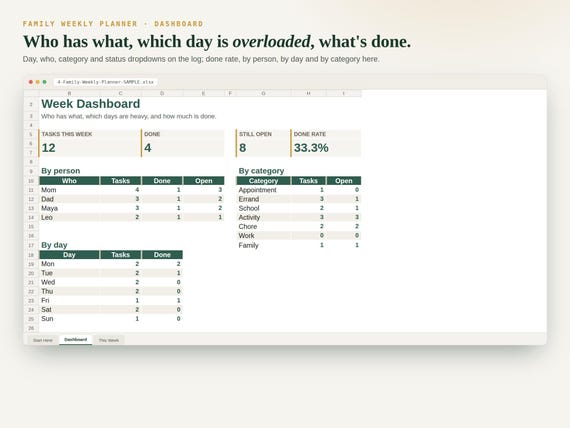Viewport: 570px width, 428px height.
Task: Click the Open header in By person table
Action: coord(204,181)
